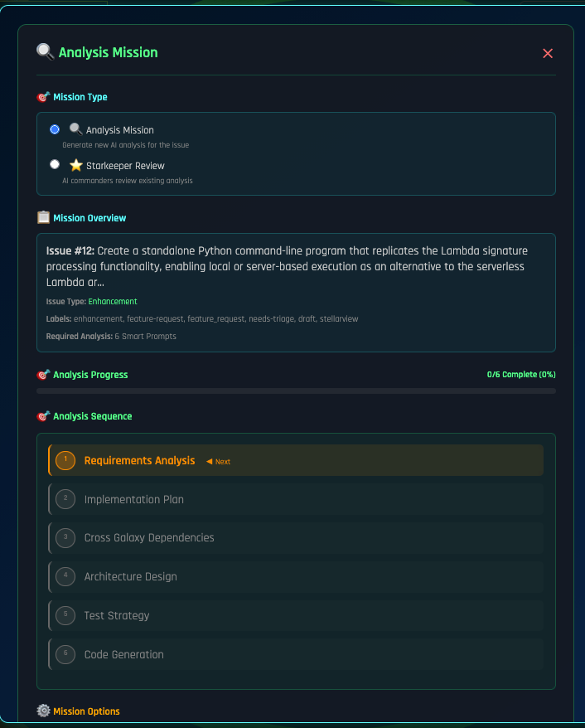585x728 pixels.
Task: Select the Test Strategy step
Action: click(x=117, y=615)
